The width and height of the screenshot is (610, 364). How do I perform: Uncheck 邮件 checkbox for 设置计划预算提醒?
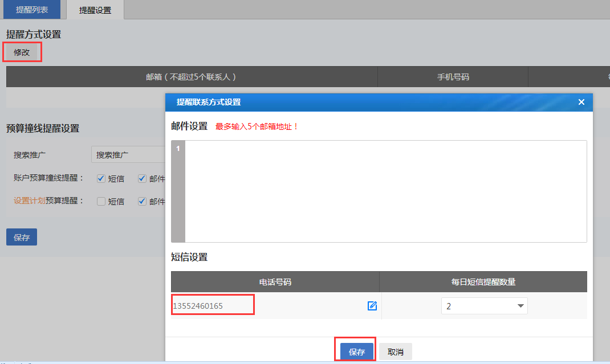click(x=143, y=201)
